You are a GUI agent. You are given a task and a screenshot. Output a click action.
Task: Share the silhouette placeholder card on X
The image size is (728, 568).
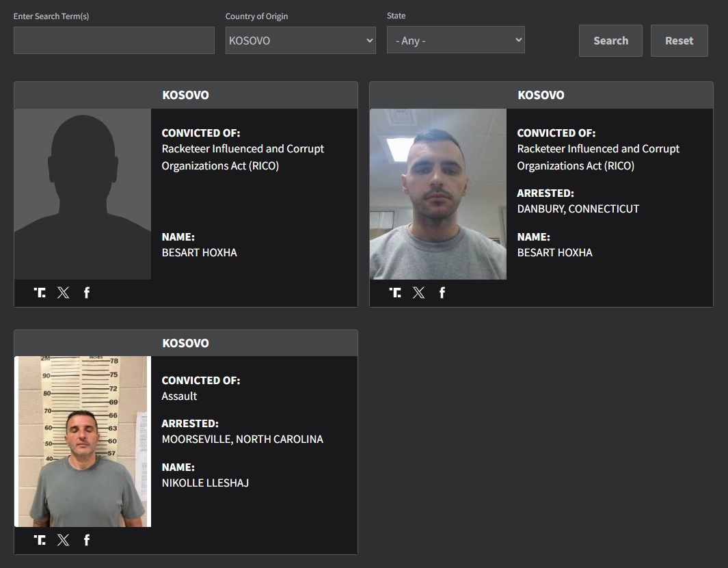point(64,293)
